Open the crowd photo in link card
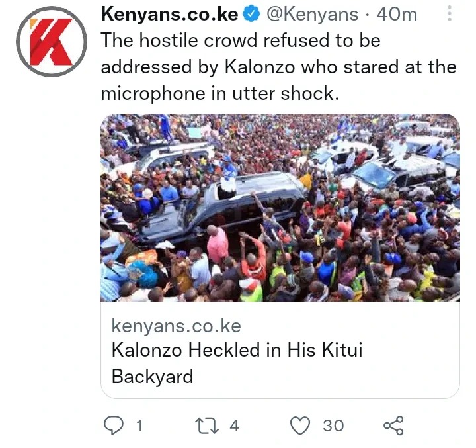 pyautogui.click(x=280, y=208)
